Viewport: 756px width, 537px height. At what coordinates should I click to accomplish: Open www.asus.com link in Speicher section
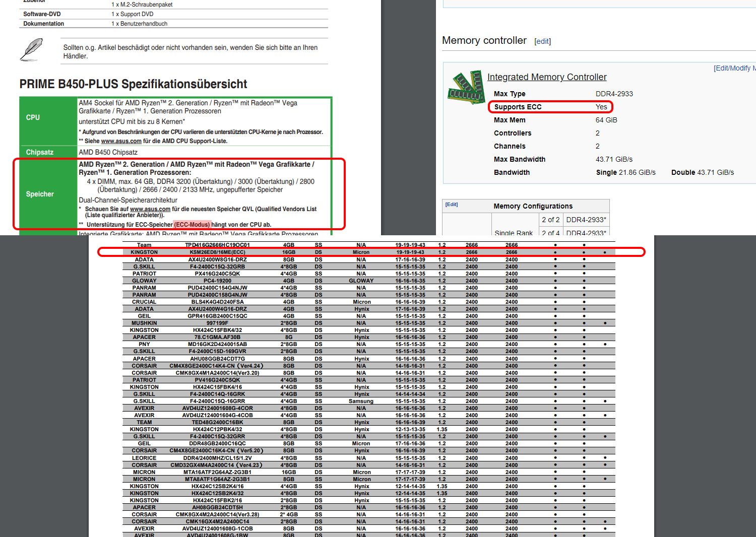tap(150, 209)
